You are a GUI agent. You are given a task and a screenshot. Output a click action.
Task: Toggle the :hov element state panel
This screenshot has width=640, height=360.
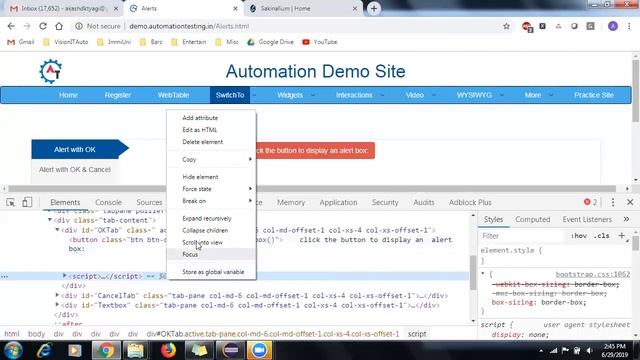pos(579,236)
